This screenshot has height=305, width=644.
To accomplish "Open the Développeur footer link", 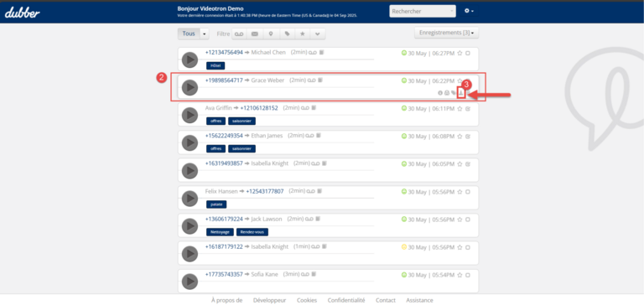I will [270, 301].
